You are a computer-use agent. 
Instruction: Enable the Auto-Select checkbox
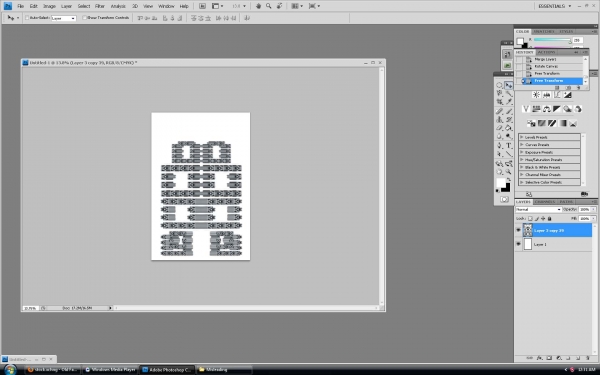(27, 18)
